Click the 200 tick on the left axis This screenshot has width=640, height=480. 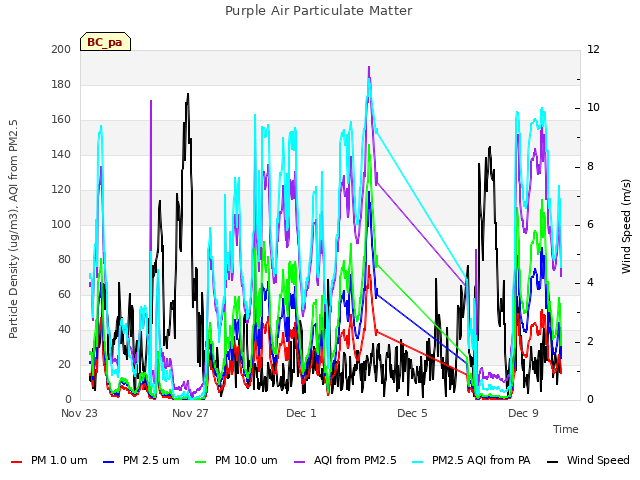click(61, 49)
